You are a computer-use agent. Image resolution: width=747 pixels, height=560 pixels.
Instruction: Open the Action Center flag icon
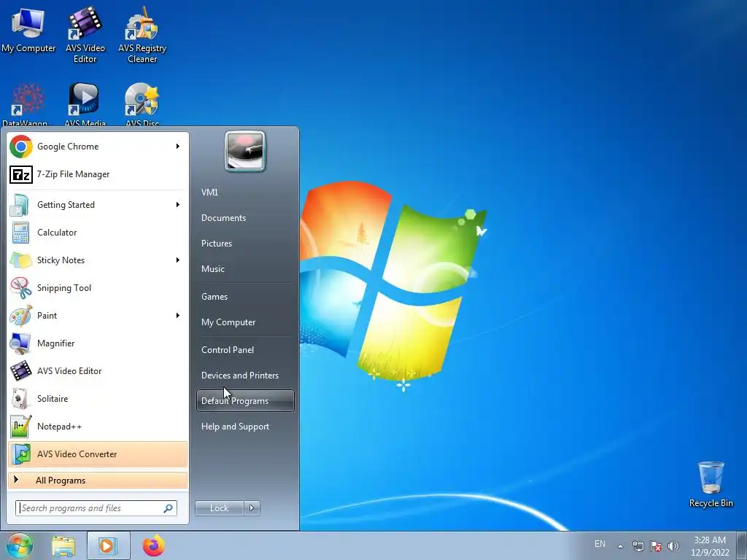656,546
